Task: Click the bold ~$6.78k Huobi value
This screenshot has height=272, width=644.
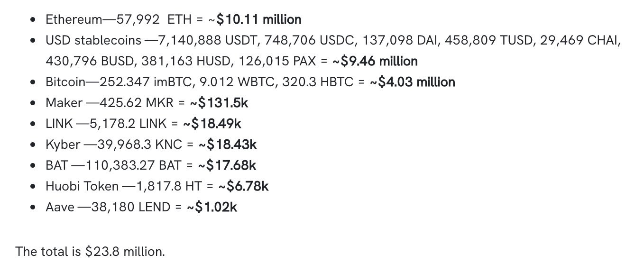Action: click(243, 186)
